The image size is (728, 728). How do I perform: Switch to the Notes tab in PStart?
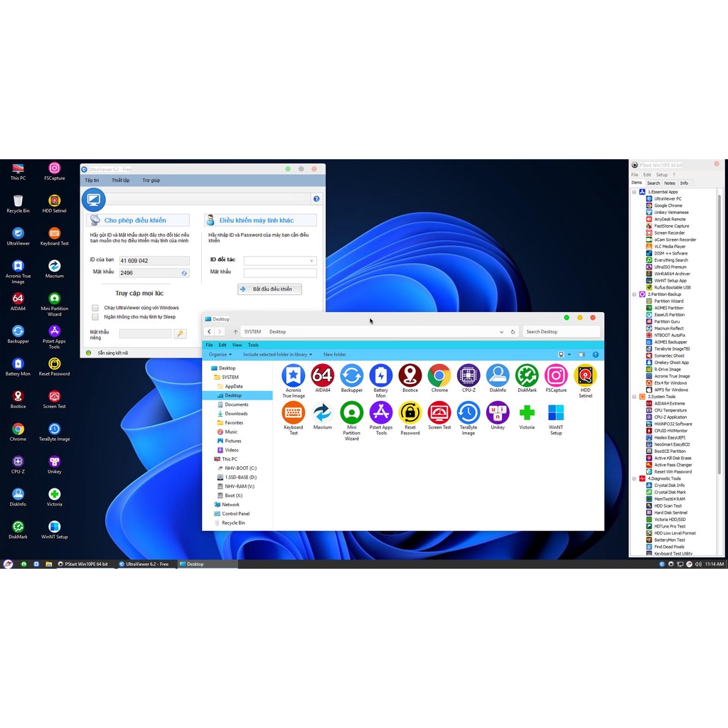click(669, 183)
